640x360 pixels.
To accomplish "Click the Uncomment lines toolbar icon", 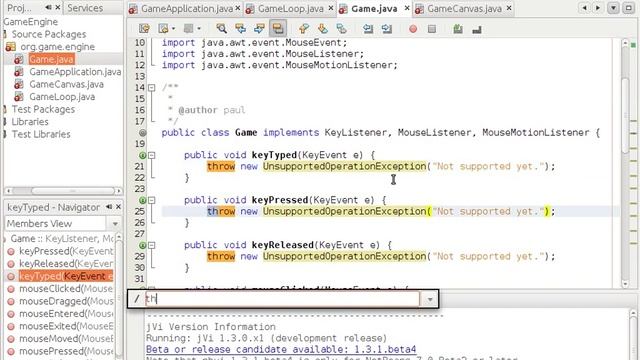I will pos(477,29).
